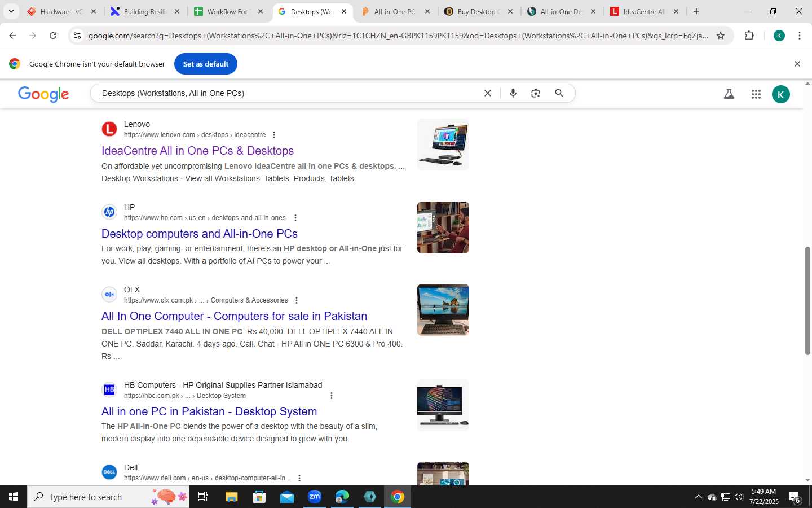Screen dimensions: 812x508
Task: Switch to the Workflow For tab
Action: click(228, 11)
